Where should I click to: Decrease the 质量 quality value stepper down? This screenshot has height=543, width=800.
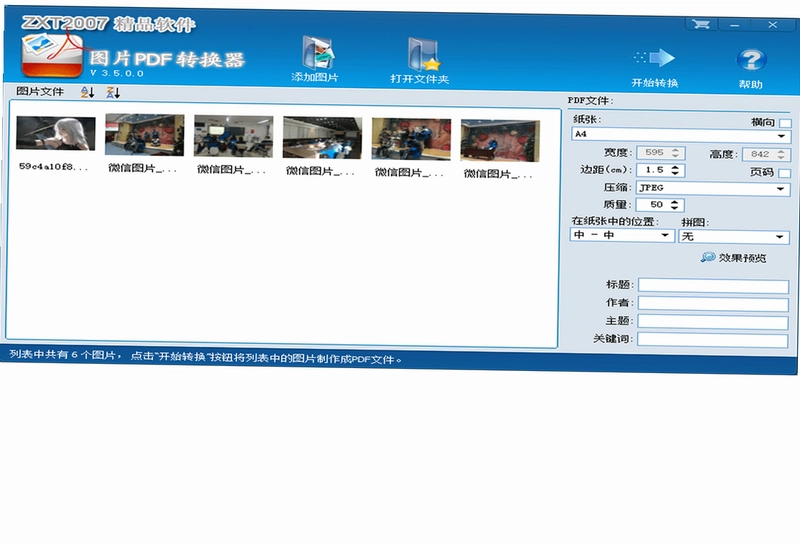[674, 208]
